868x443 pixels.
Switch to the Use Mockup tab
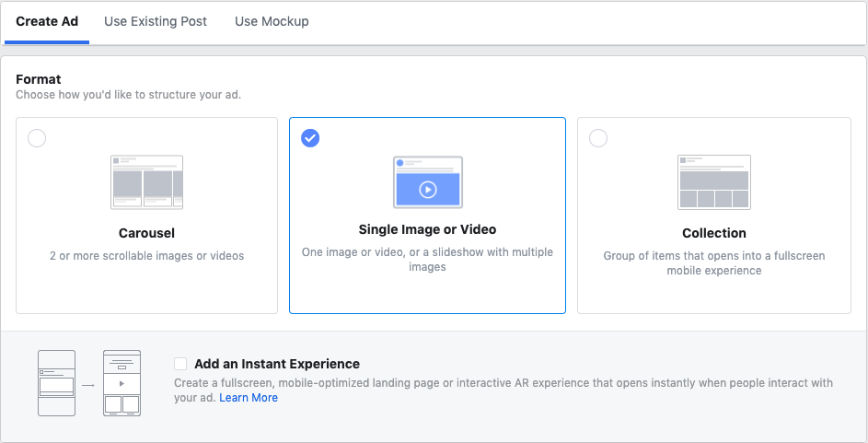click(x=272, y=21)
